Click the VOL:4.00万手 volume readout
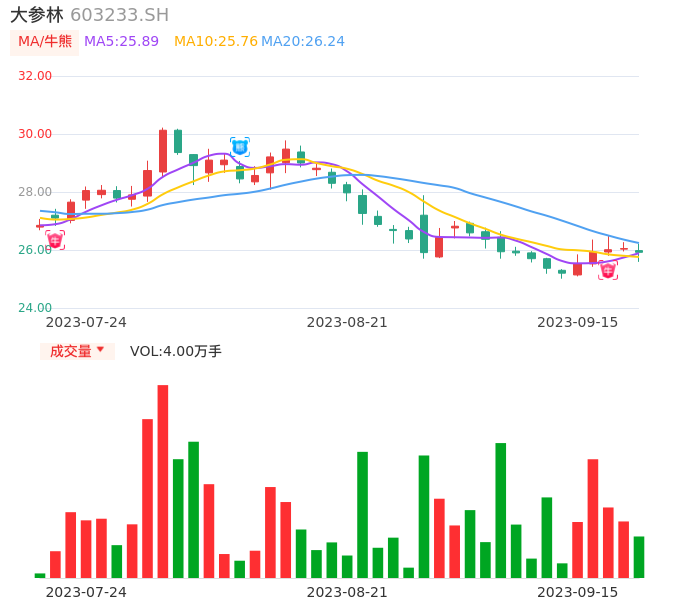Screen dimensions: 686x606 [x=176, y=351]
